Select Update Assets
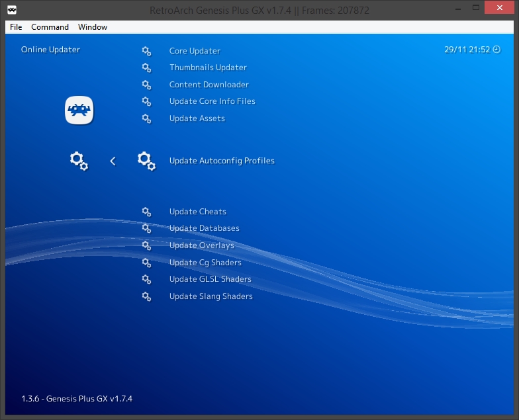The height and width of the screenshot is (420, 519). (x=197, y=118)
